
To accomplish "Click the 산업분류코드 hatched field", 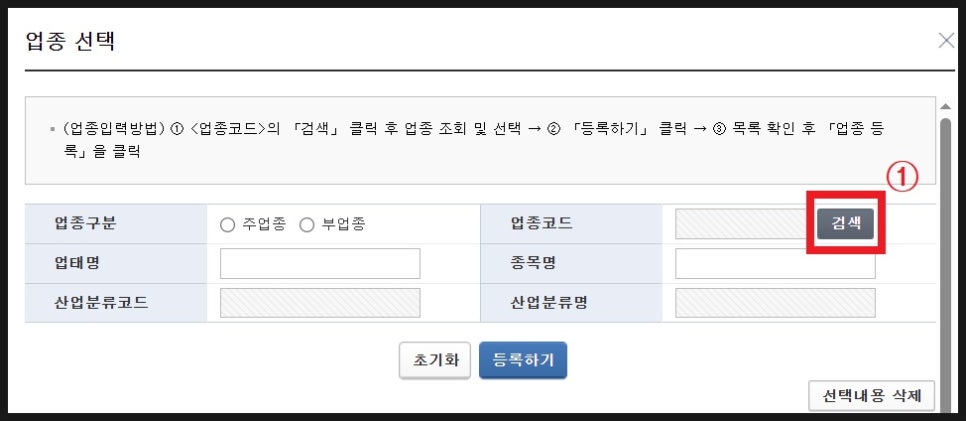I will pos(320,303).
